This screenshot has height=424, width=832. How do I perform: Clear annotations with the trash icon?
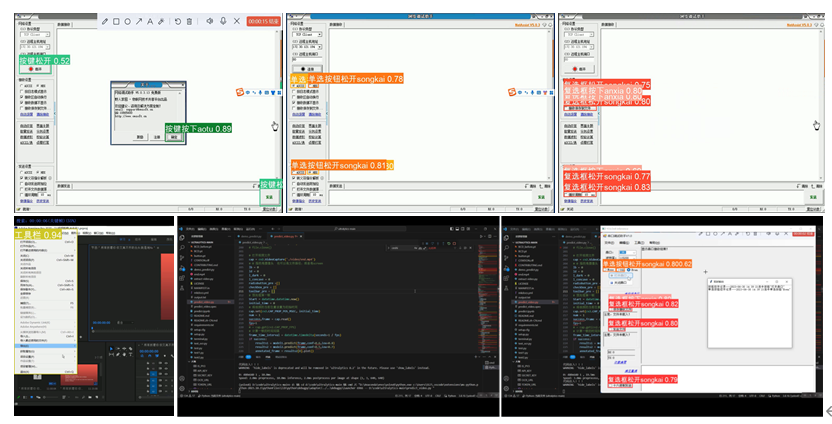pos(189,21)
